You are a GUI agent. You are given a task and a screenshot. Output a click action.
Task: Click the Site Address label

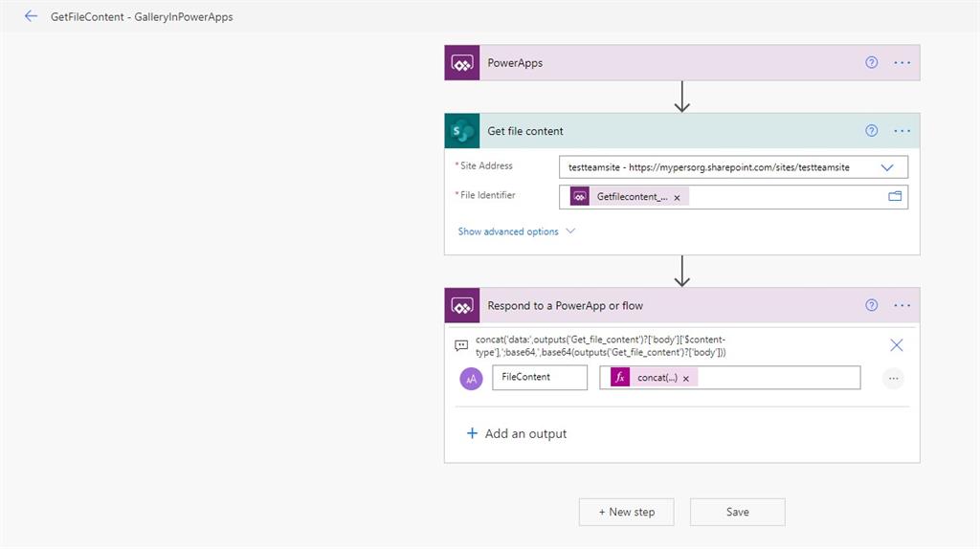[x=486, y=165]
